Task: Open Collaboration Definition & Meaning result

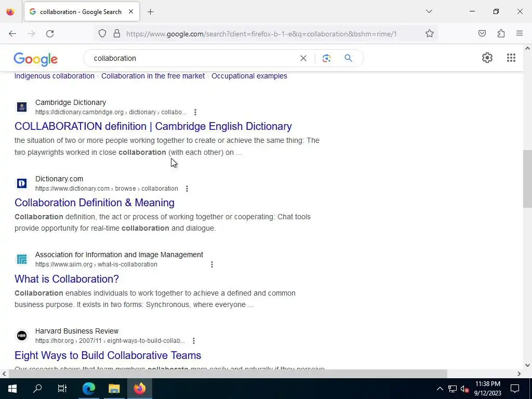Action: coord(95,203)
